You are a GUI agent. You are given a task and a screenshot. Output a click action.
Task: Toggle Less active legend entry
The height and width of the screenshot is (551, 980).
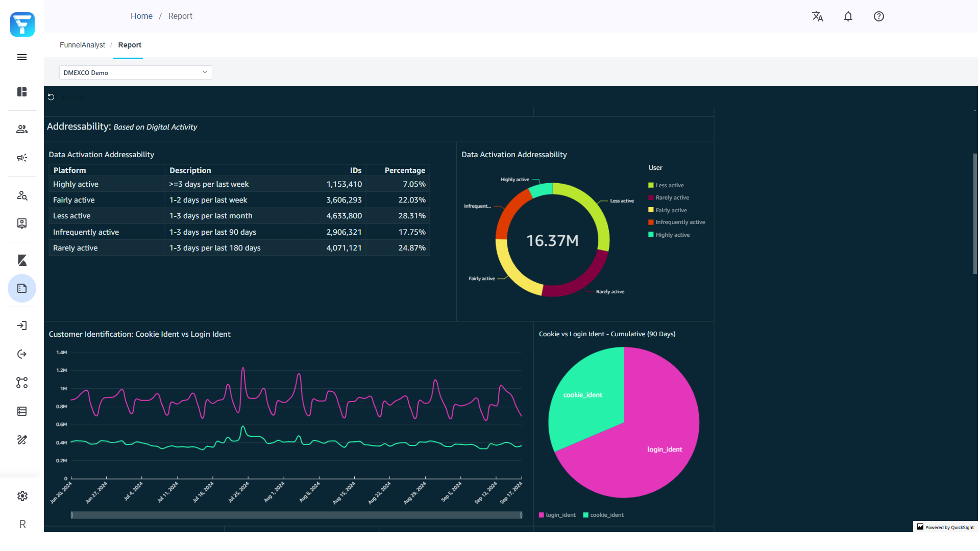[x=669, y=185]
